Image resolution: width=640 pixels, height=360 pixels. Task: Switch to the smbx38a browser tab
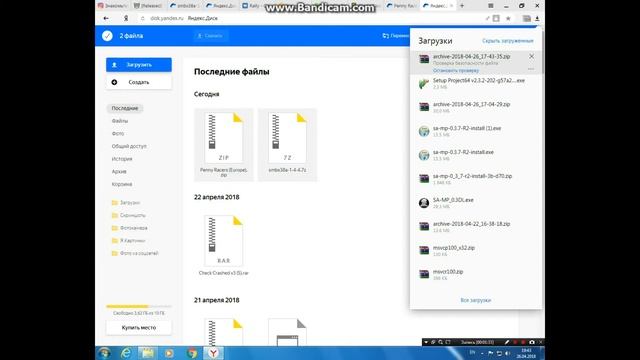(185, 6)
